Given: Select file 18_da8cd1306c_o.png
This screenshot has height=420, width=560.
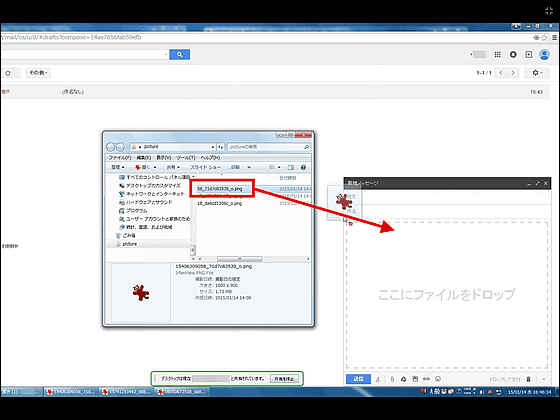Looking at the screenshot, I should (x=220, y=203).
